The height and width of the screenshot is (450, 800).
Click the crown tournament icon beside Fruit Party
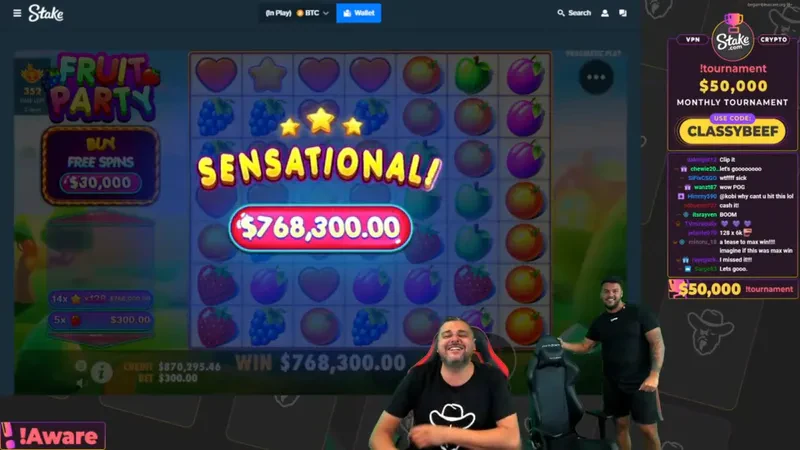click(32, 76)
